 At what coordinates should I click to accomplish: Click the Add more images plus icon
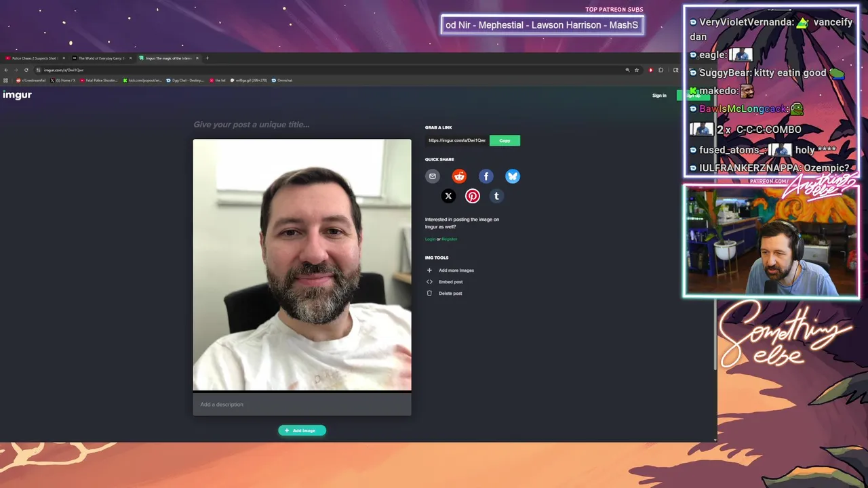tap(429, 270)
